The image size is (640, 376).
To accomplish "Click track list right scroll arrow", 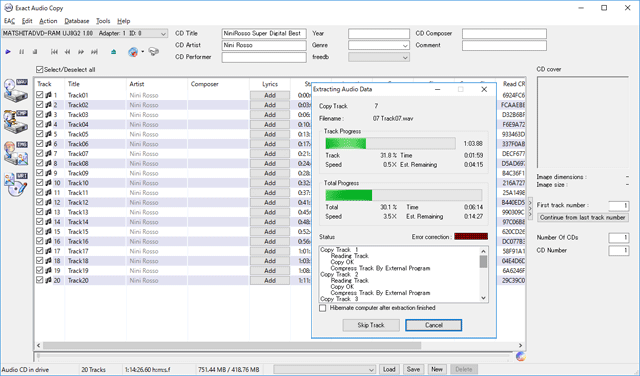I will 520,345.
